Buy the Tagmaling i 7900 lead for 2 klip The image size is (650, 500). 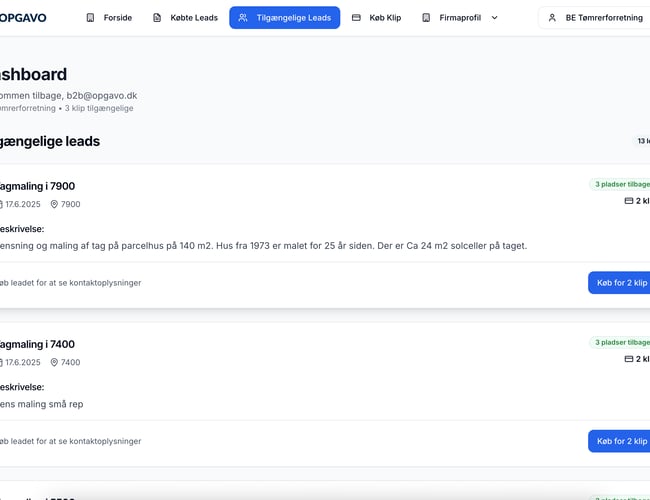click(620, 283)
